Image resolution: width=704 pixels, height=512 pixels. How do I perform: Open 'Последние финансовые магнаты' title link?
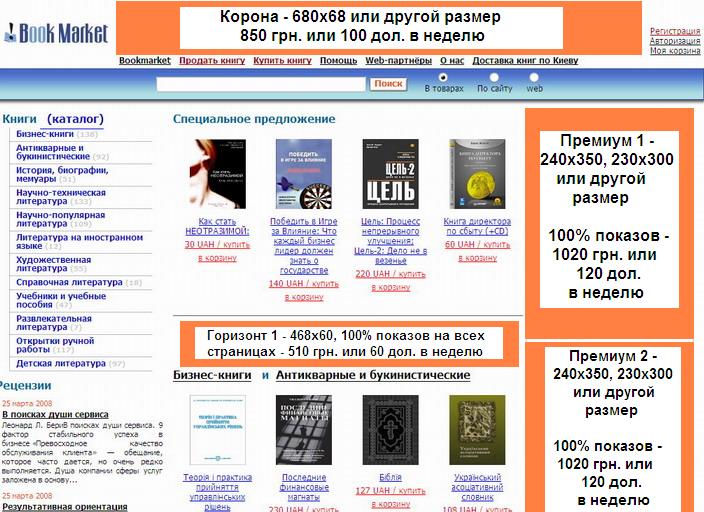point(304,487)
